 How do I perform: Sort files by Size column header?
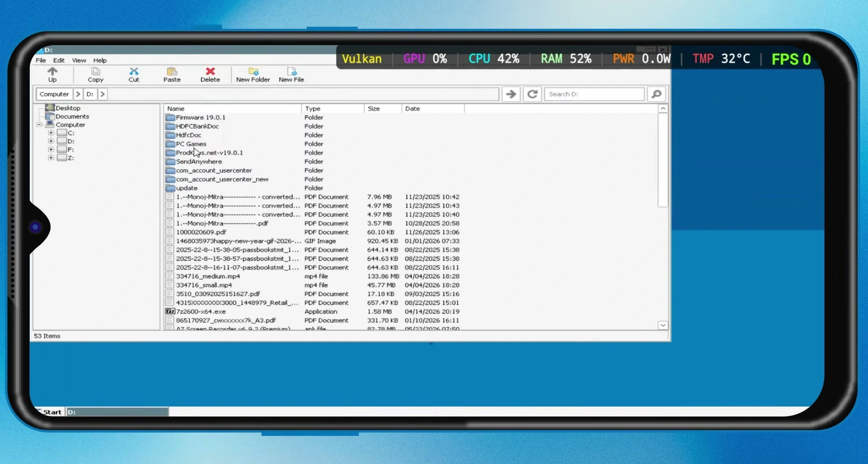383,109
